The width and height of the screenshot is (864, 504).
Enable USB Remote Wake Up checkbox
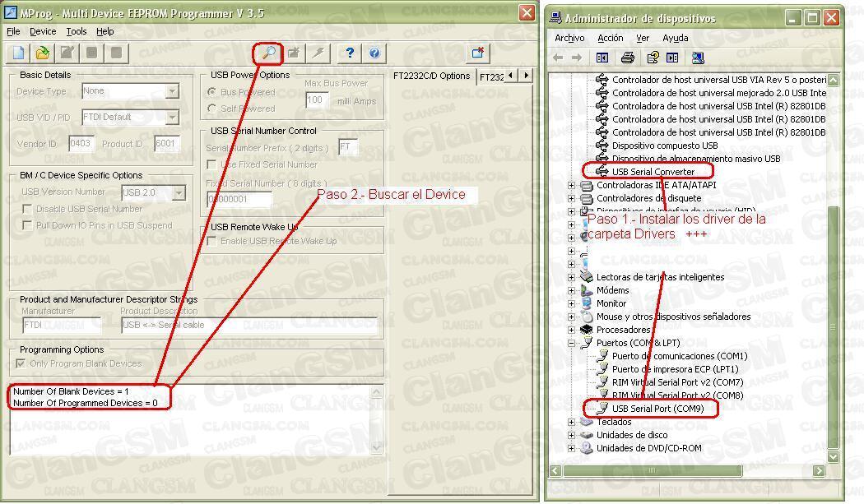pyautogui.click(x=212, y=241)
